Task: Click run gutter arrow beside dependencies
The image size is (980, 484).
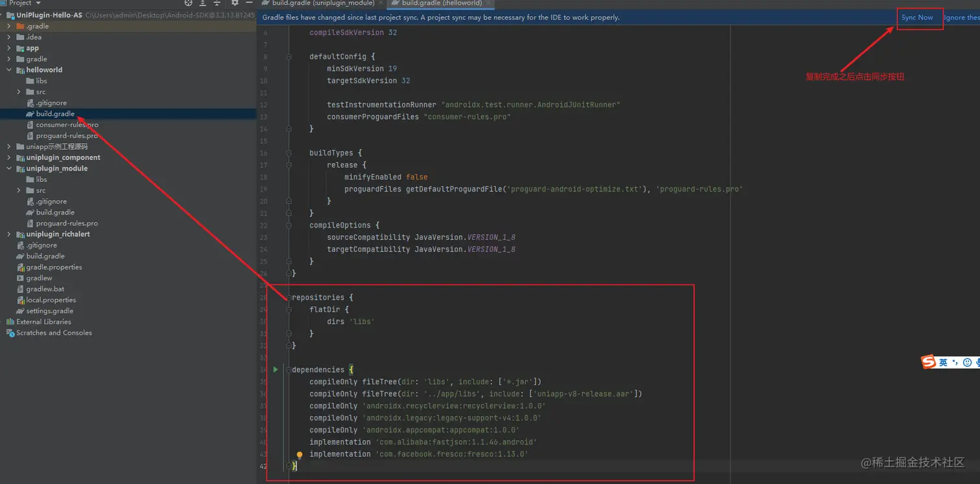Action: coord(275,369)
